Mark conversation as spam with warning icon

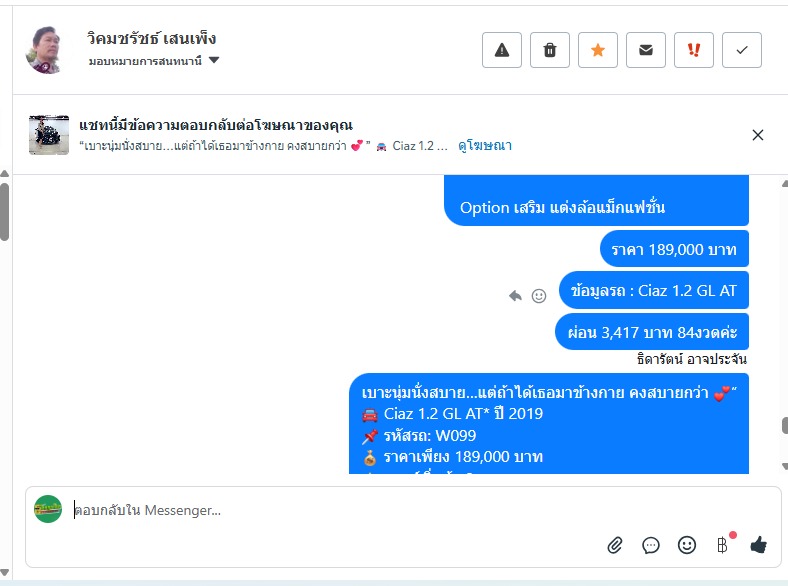coord(502,50)
